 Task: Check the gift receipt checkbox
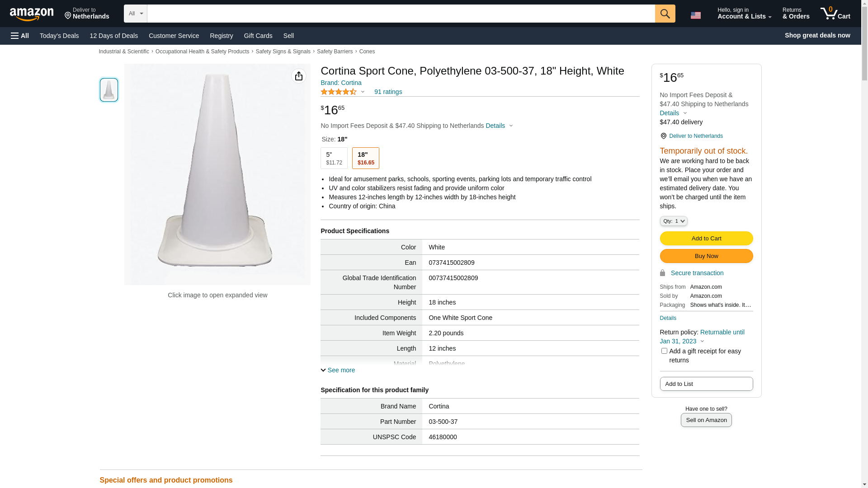coord(664,351)
